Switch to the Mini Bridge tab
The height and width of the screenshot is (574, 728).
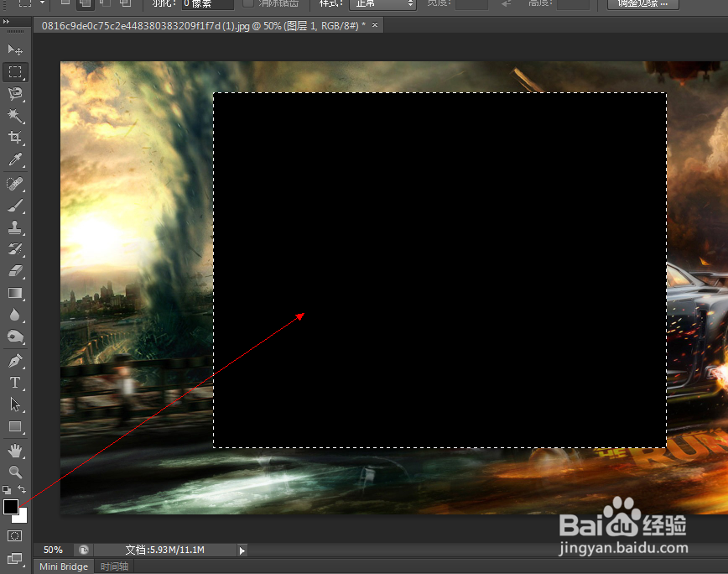64,566
